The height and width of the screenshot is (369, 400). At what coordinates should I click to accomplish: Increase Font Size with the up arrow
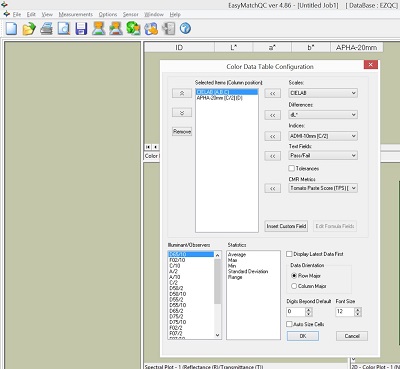coord(358,310)
